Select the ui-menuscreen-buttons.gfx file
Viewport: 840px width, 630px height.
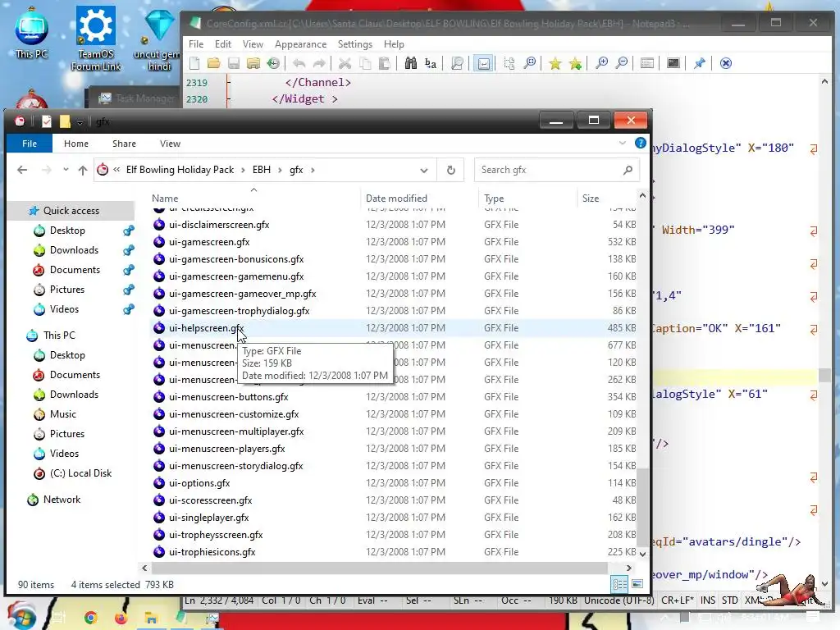tap(228, 397)
